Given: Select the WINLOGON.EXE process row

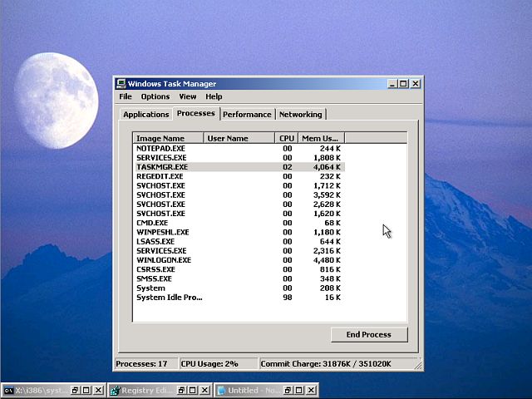Looking at the screenshot, I should click(x=239, y=260).
